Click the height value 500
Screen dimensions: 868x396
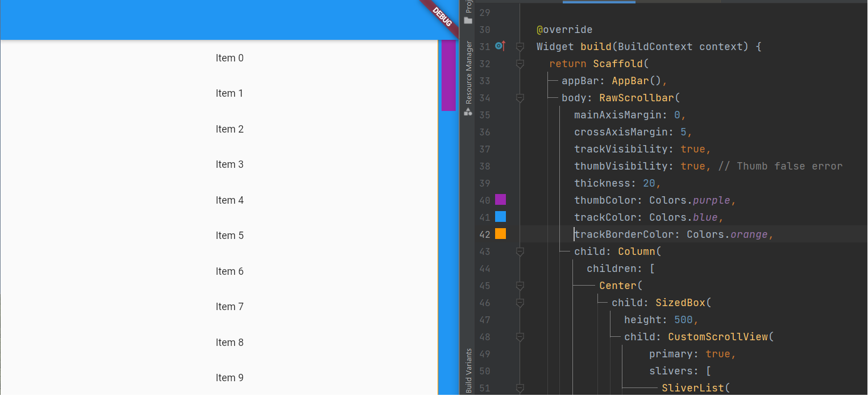[x=683, y=320]
